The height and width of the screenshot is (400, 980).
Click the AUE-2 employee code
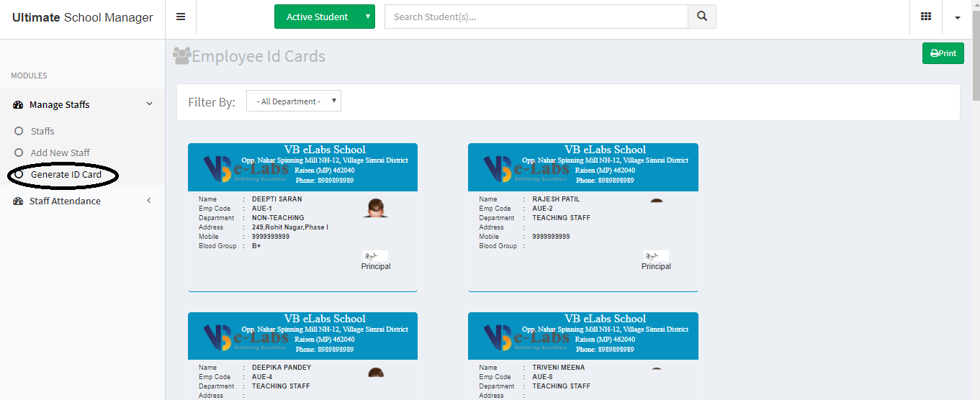pos(542,209)
